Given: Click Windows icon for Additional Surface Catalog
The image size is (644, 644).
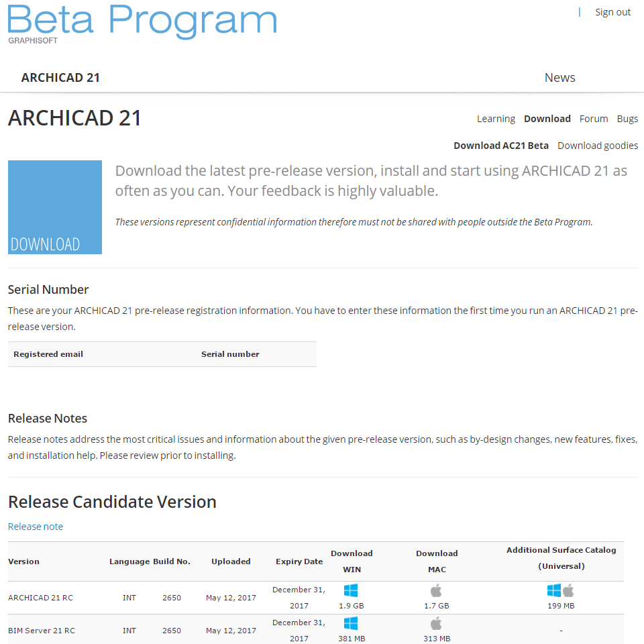Looking at the screenshot, I should tap(553, 590).
